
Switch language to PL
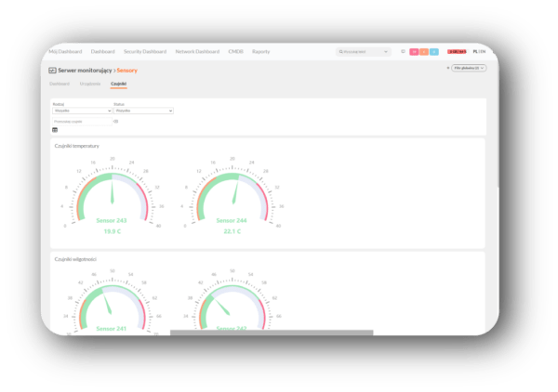(x=475, y=51)
